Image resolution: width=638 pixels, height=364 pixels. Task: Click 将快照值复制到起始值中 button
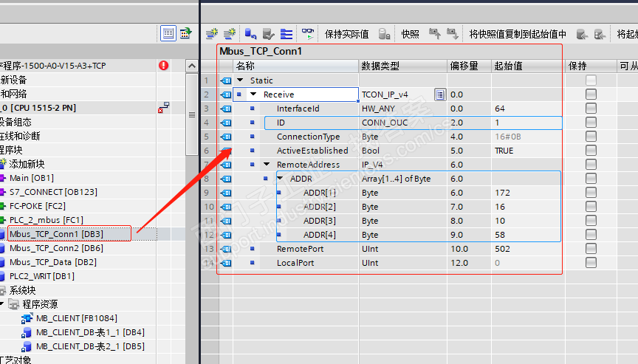(x=518, y=34)
